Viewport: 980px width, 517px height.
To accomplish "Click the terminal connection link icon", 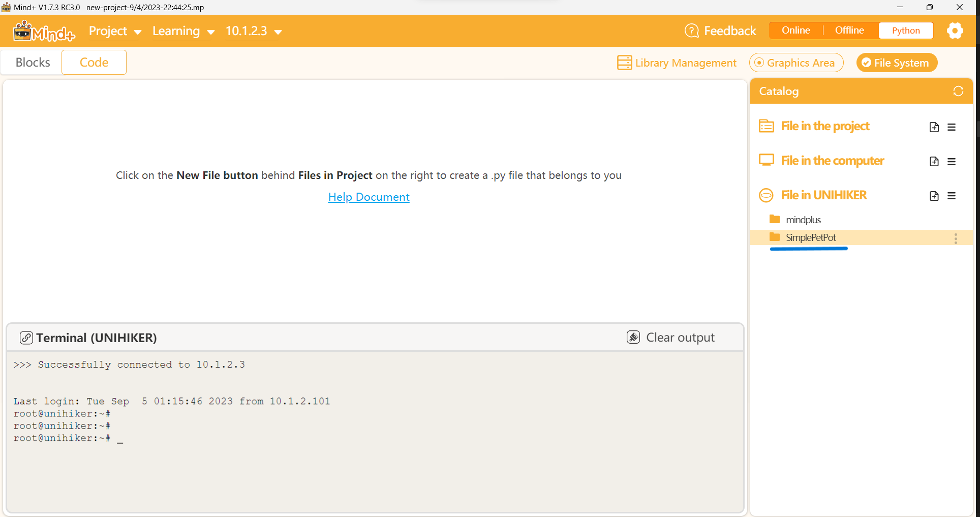I will [26, 337].
